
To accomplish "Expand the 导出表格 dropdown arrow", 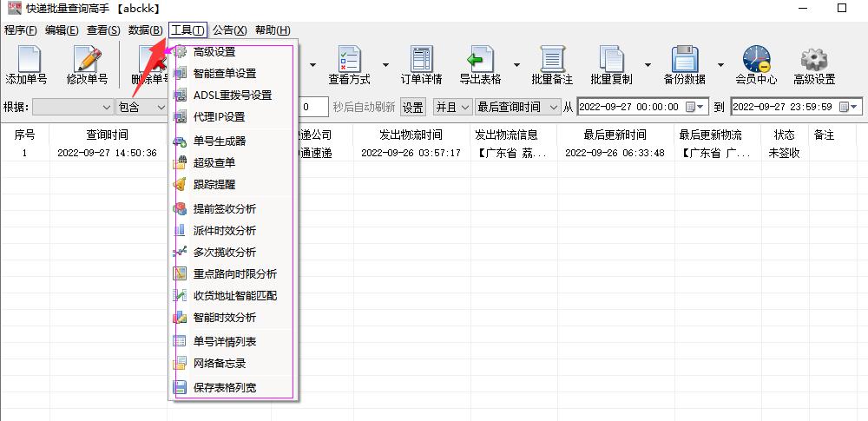I will (517, 65).
